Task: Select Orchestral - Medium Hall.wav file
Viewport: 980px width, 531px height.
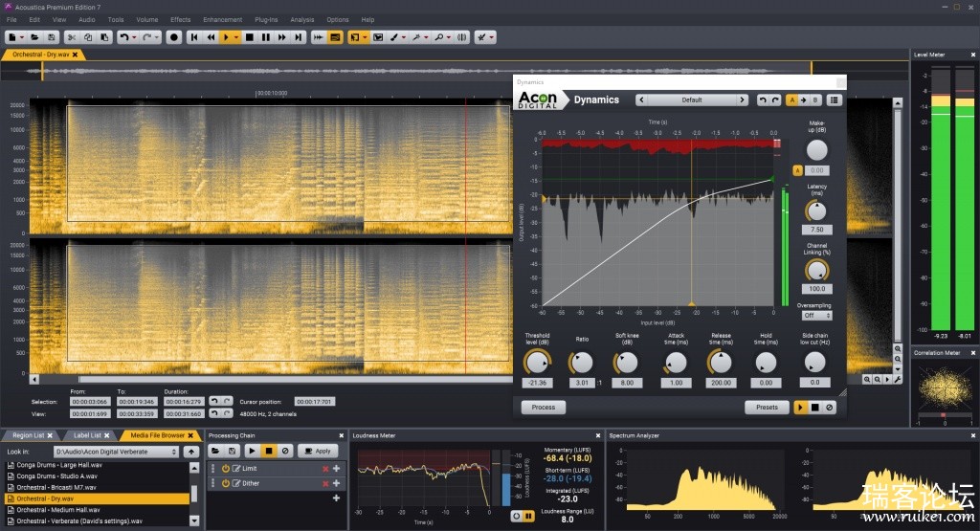Action: 97,510
